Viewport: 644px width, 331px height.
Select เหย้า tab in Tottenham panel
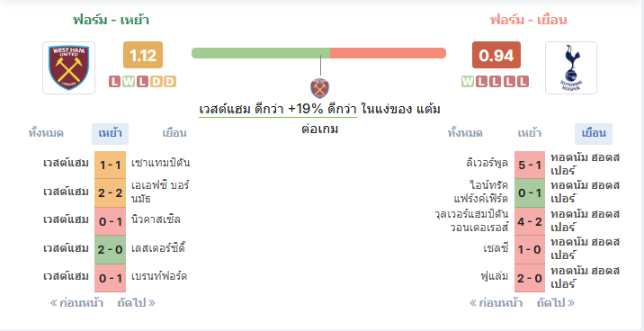(x=530, y=133)
